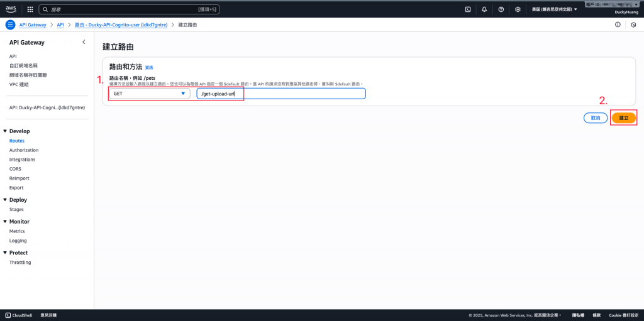
Task: Open Stages under Deploy
Action: (16, 209)
